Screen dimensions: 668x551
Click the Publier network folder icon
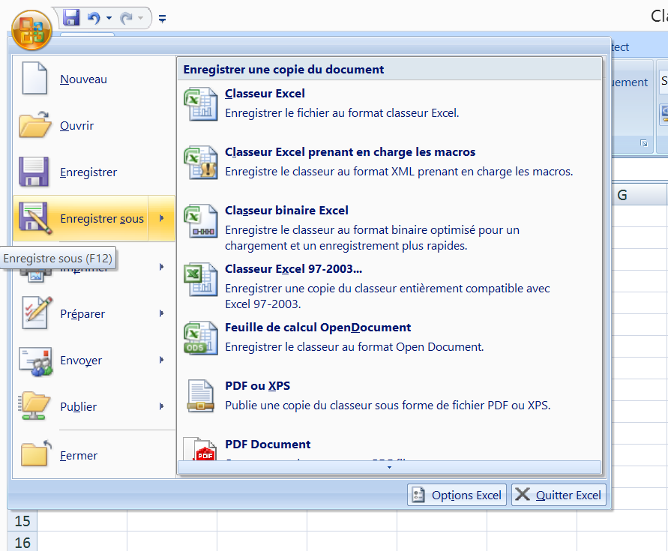(34, 406)
